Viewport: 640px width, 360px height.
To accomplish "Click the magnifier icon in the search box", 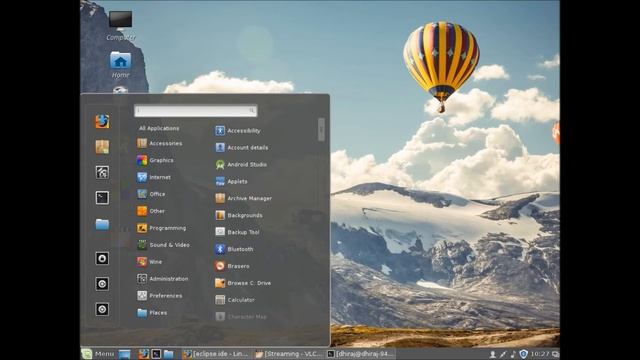I will [x=252, y=110].
